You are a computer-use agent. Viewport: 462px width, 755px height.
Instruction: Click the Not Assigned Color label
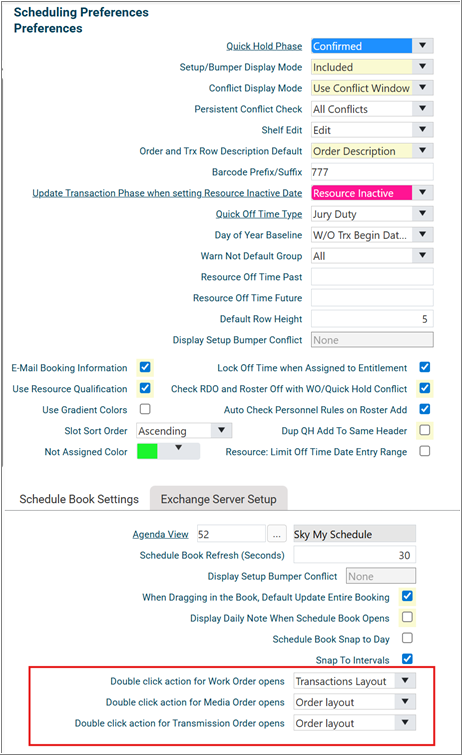point(86,452)
